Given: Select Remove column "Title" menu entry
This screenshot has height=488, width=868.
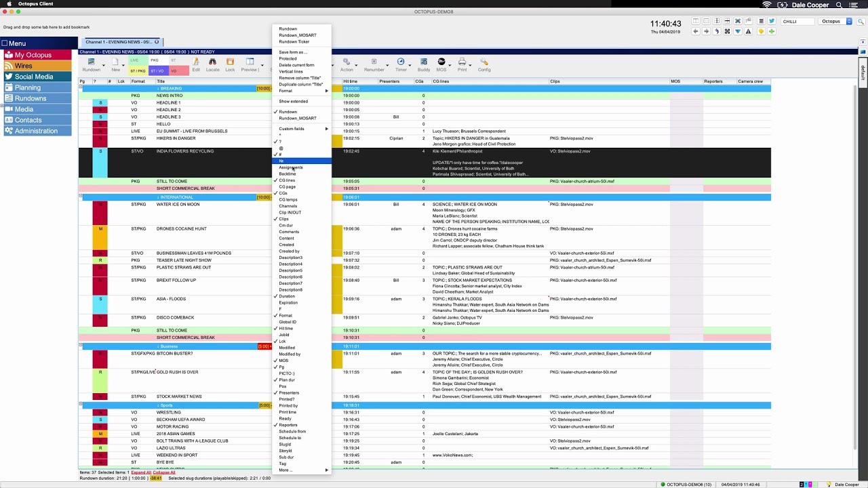Looking at the screenshot, I should 300,78.
